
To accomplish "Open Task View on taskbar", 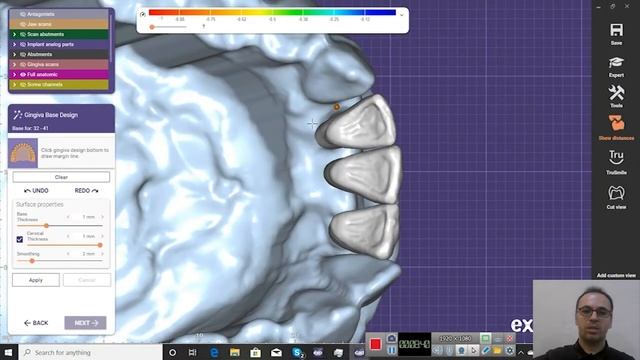I will (193, 352).
